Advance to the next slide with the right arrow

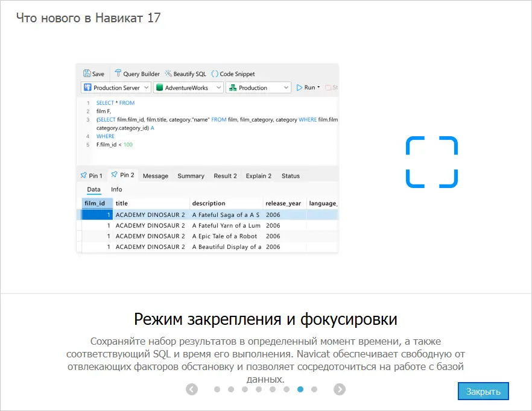(x=339, y=389)
